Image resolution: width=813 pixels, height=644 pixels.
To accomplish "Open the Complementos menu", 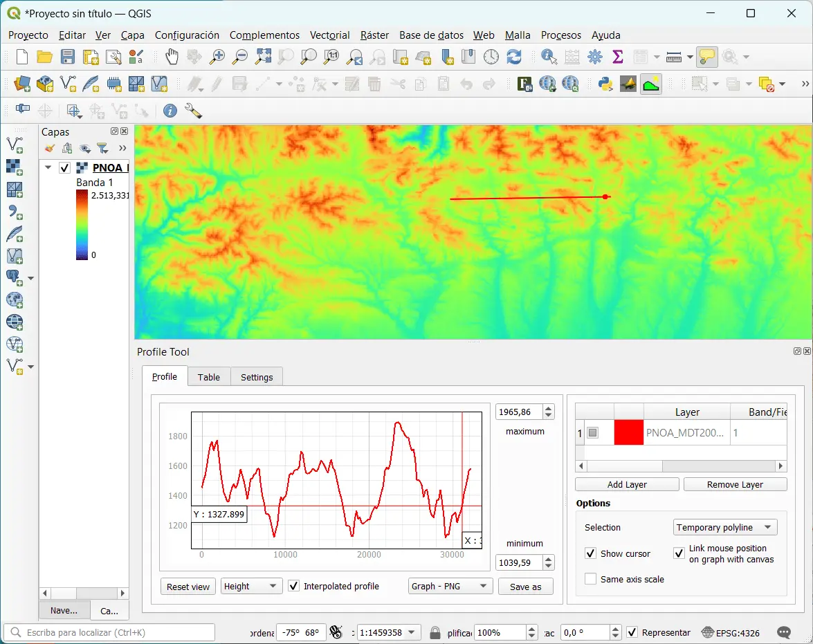I will [264, 35].
